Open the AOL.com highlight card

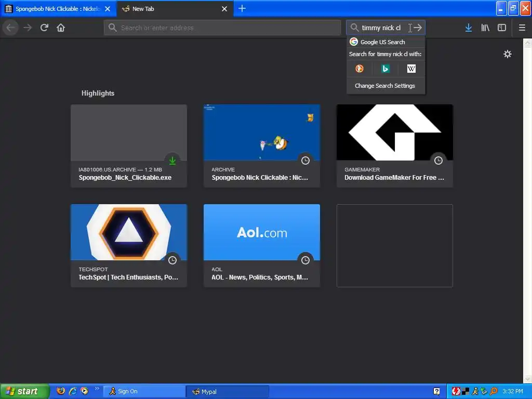pyautogui.click(x=262, y=245)
